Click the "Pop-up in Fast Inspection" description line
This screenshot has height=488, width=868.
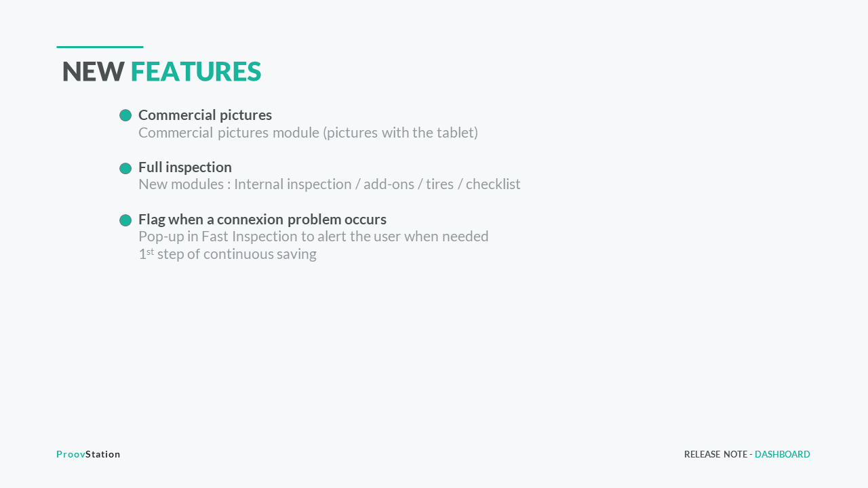(x=313, y=237)
